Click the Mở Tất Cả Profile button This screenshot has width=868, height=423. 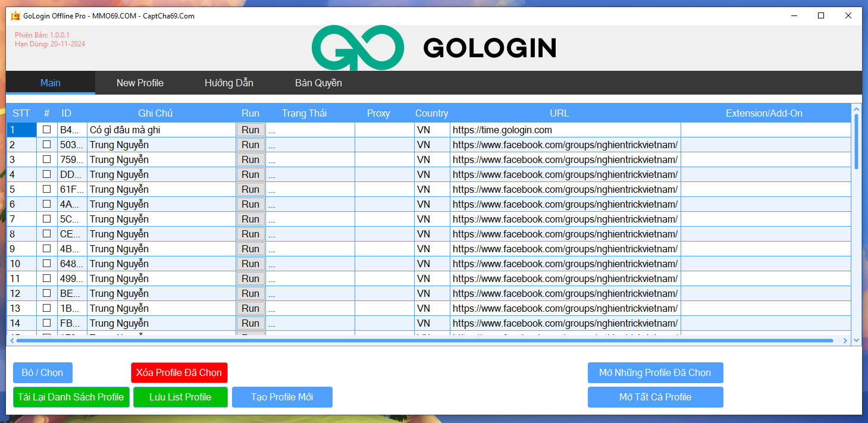click(655, 397)
